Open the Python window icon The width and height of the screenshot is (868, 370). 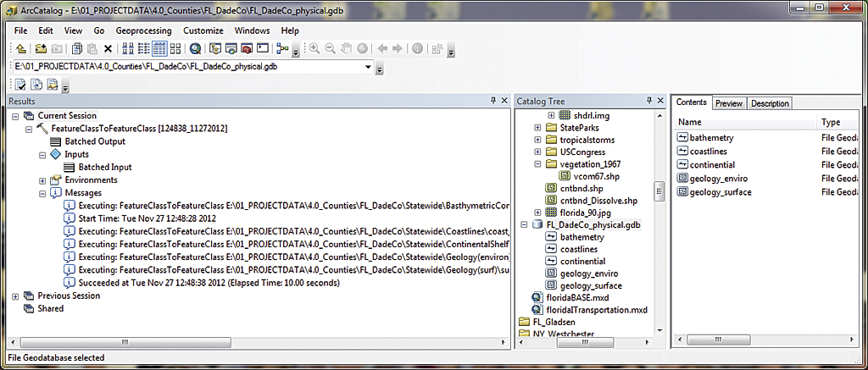263,48
